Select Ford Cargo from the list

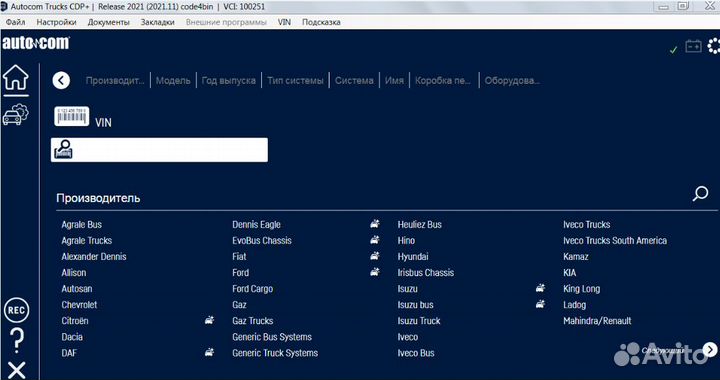253,289
